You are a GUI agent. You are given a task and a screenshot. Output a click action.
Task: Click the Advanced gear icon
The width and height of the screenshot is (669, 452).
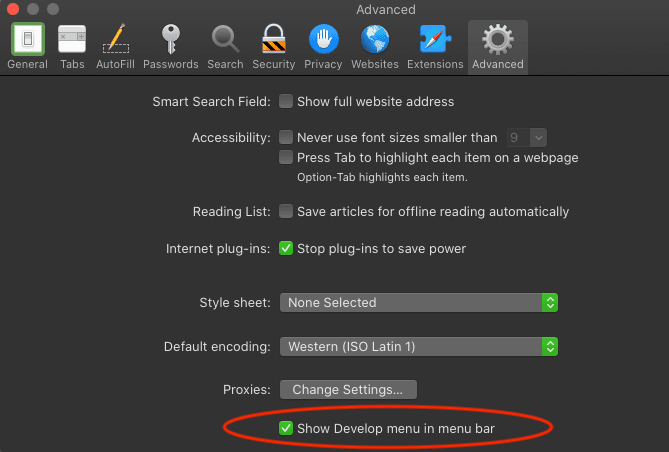497,46
